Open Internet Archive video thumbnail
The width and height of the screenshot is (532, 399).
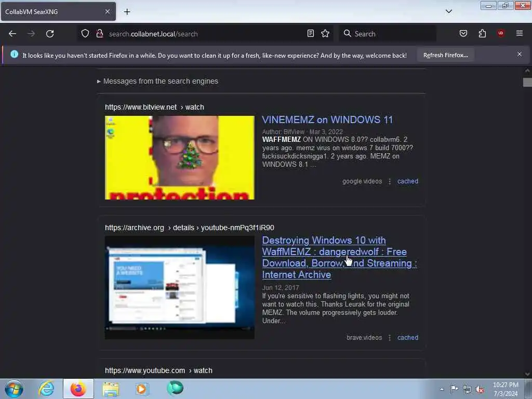click(x=179, y=288)
